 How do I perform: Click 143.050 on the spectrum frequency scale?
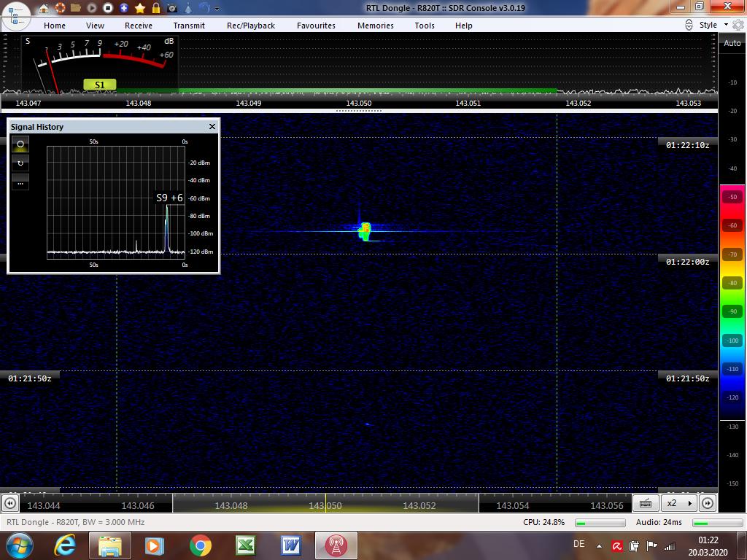click(359, 103)
